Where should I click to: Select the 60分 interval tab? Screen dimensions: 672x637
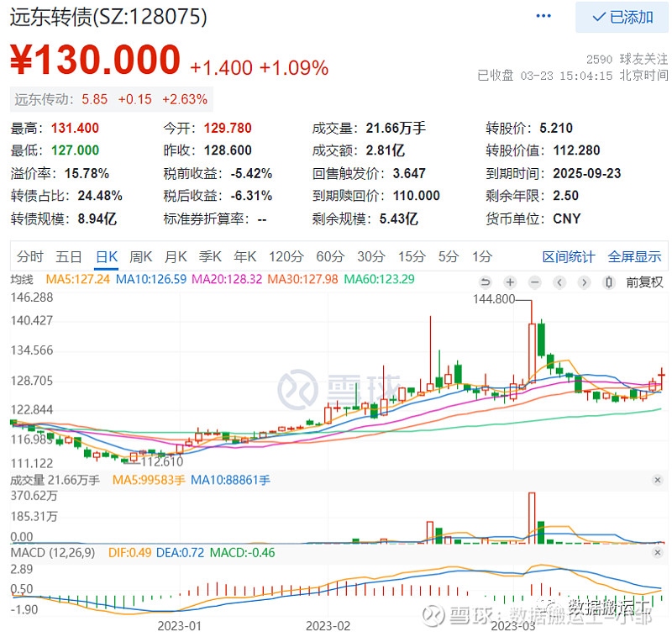click(330, 256)
